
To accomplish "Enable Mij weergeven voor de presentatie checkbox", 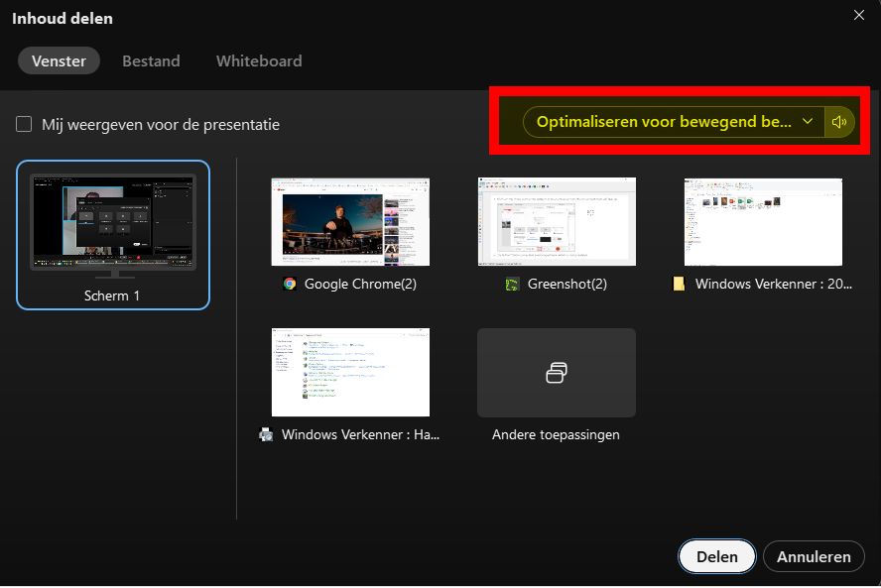I will click(24, 125).
